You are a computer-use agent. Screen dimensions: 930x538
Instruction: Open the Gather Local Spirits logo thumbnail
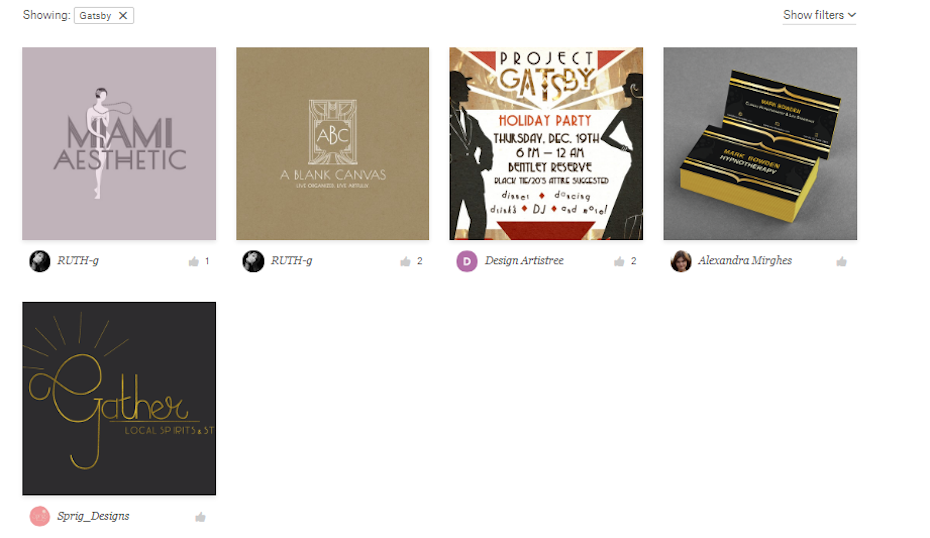pos(119,399)
